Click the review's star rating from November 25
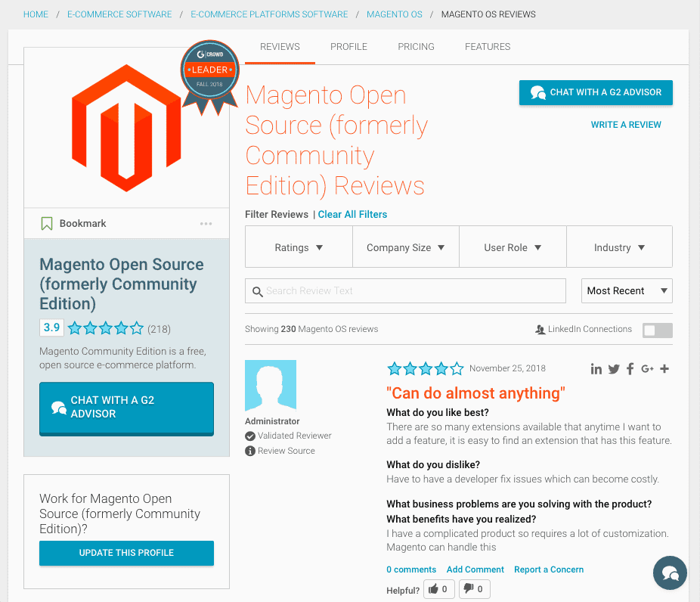 pyautogui.click(x=426, y=368)
